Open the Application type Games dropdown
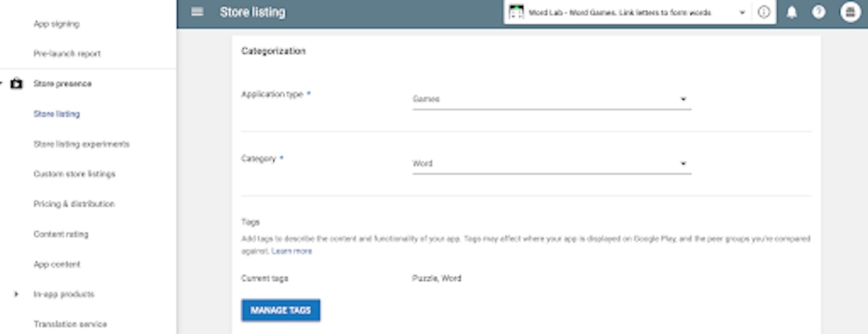The width and height of the screenshot is (868, 334). 551,100
